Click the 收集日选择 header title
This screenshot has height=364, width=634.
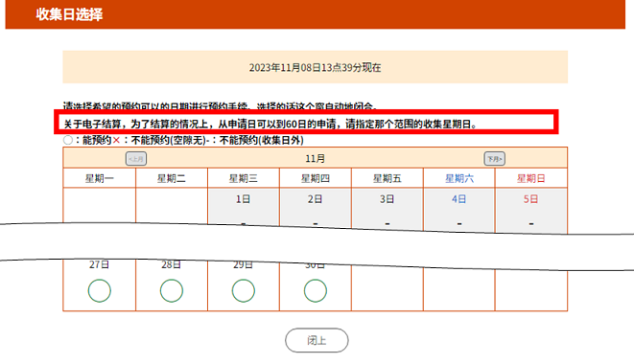pyautogui.click(x=69, y=14)
